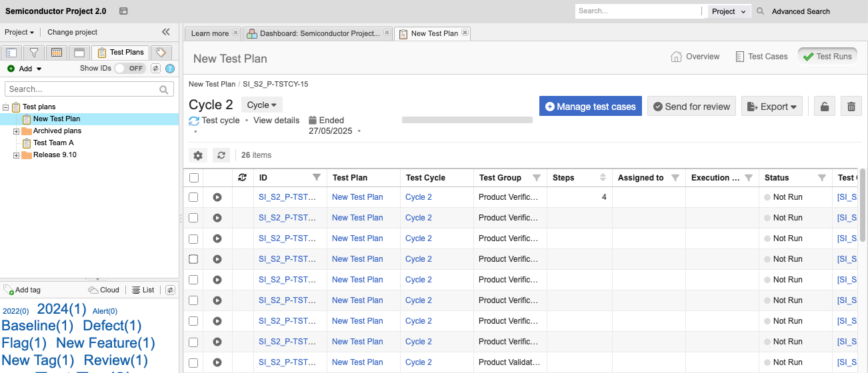Tick the checkbox on the first row

193,197
